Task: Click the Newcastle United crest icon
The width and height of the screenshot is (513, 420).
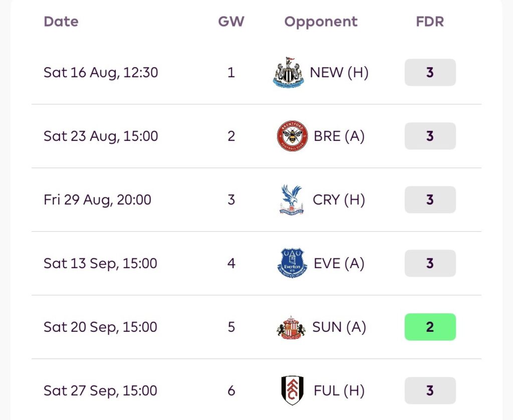Action: click(x=288, y=72)
